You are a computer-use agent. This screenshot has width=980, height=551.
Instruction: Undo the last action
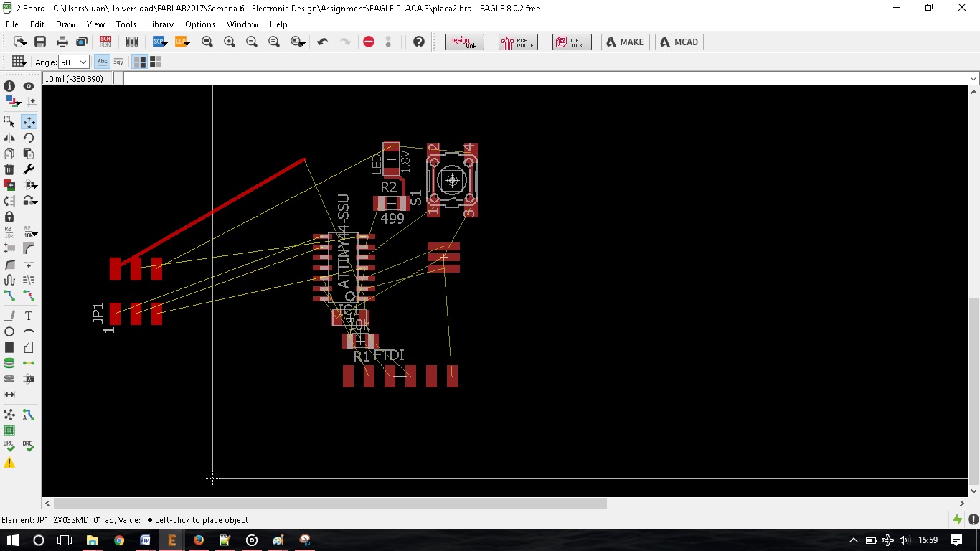[323, 42]
